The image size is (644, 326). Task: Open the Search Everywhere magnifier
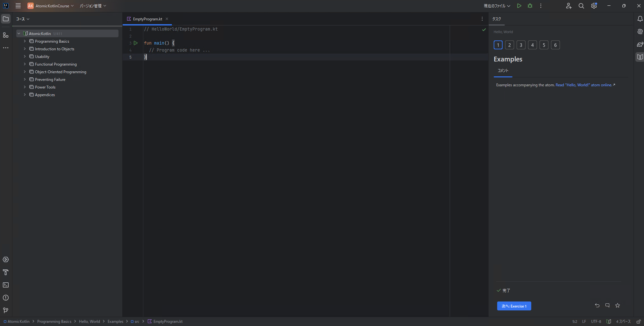point(581,6)
